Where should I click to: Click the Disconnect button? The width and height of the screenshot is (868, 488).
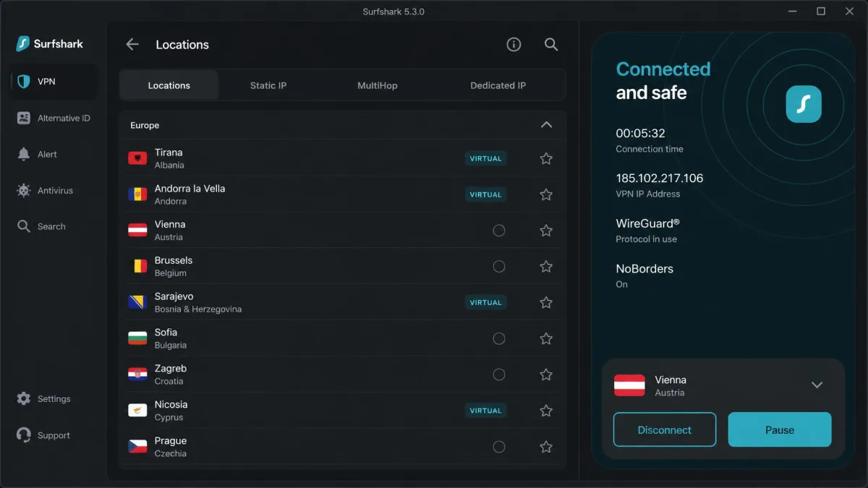(665, 429)
